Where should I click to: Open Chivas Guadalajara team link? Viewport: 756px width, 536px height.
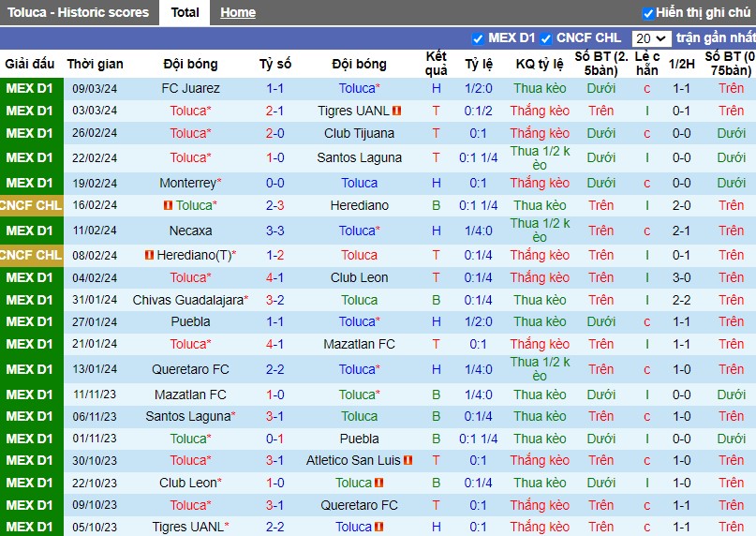click(187, 300)
